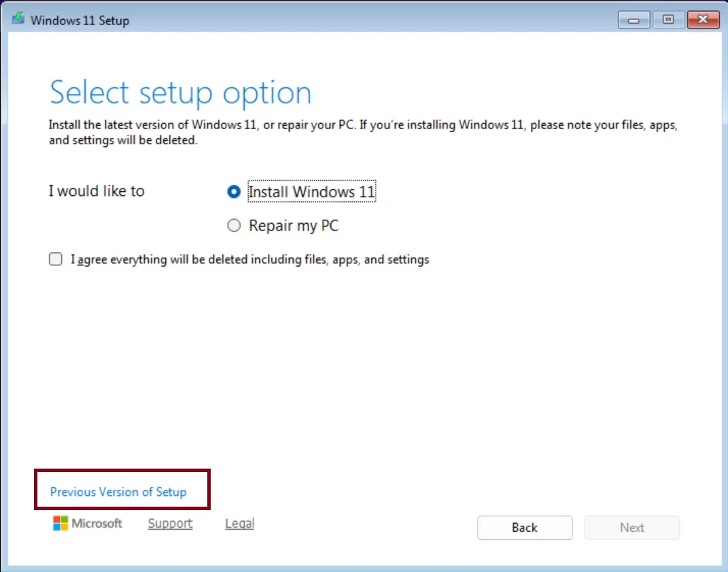
Task: Minimize the Windows 11 Setup window
Action: tap(634, 20)
